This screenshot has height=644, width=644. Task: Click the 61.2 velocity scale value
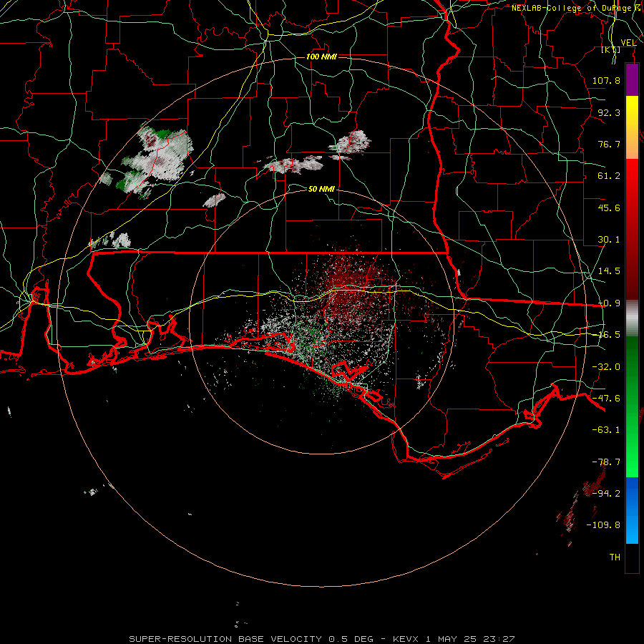tap(609, 176)
